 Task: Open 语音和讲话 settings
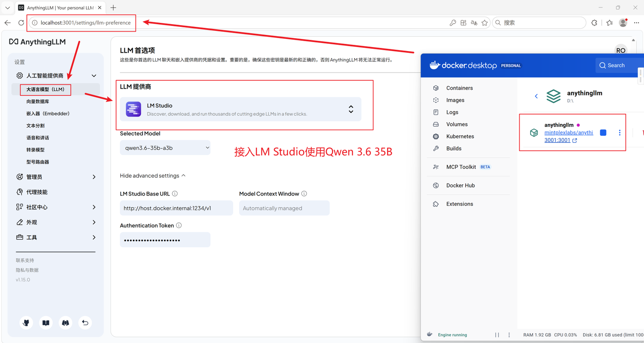(38, 138)
